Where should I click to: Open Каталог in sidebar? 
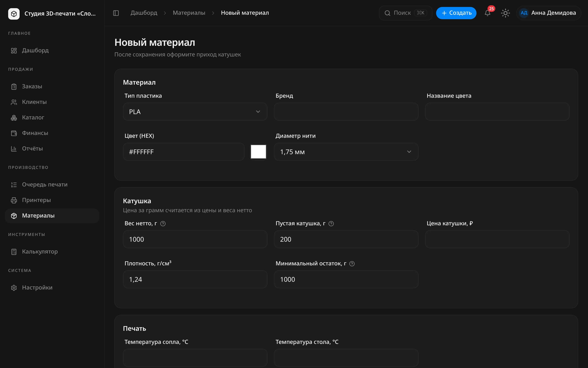[52, 118]
